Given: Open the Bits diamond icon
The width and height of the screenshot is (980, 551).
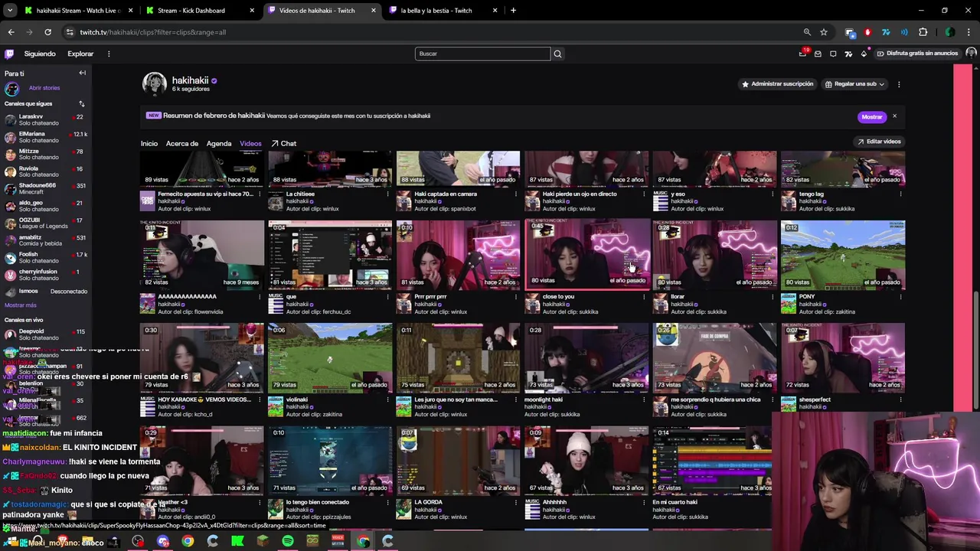Looking at the screenshot, I should click(x=864, y=54).
